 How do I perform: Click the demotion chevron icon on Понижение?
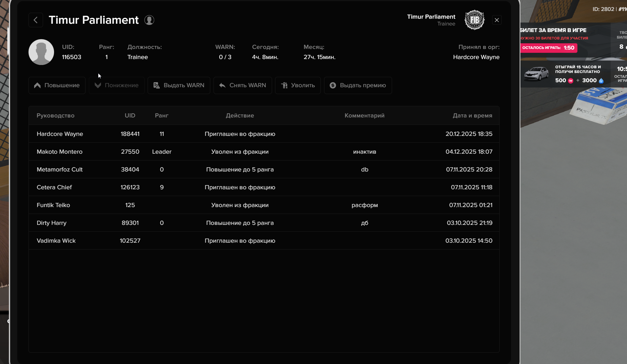98,85
